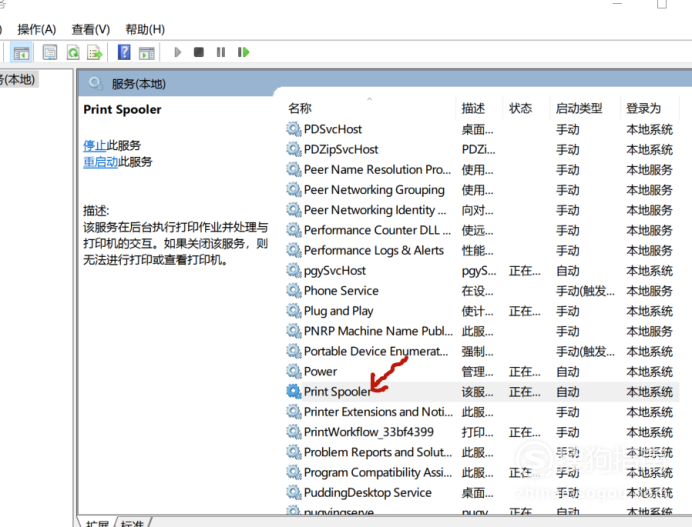
Task: Click the blue Help question mark icon
Action: click(x=124, y=52)
